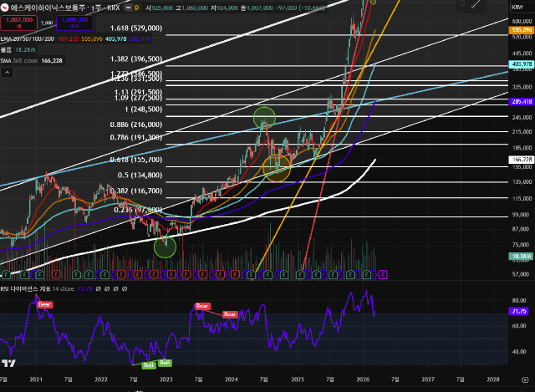This screenshot has width=535, height=392.
Task: Click the purple 285,418 price axis label
Action: (522, 101)
